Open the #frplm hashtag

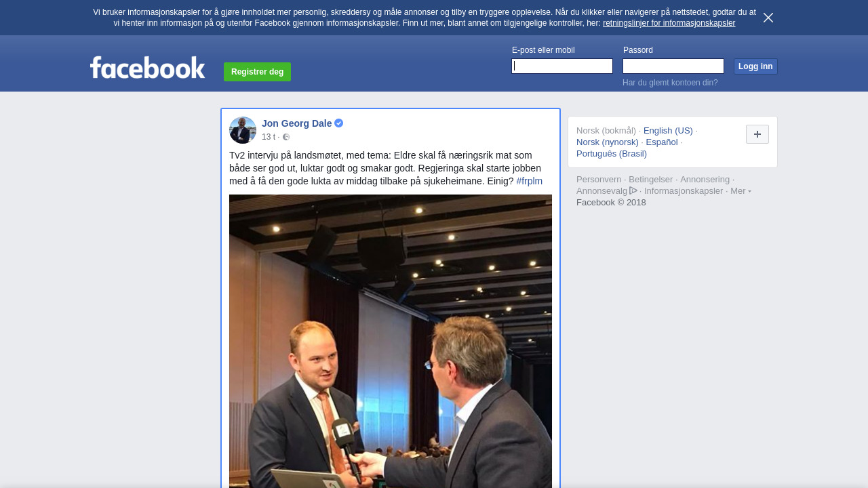coord(529,181)
